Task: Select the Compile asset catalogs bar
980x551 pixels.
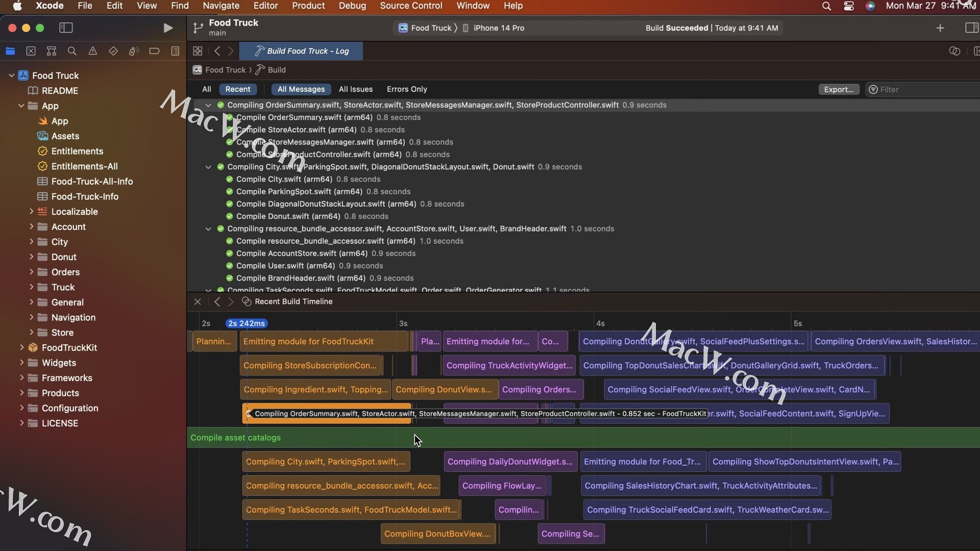Action: click(x=583, y=438)
